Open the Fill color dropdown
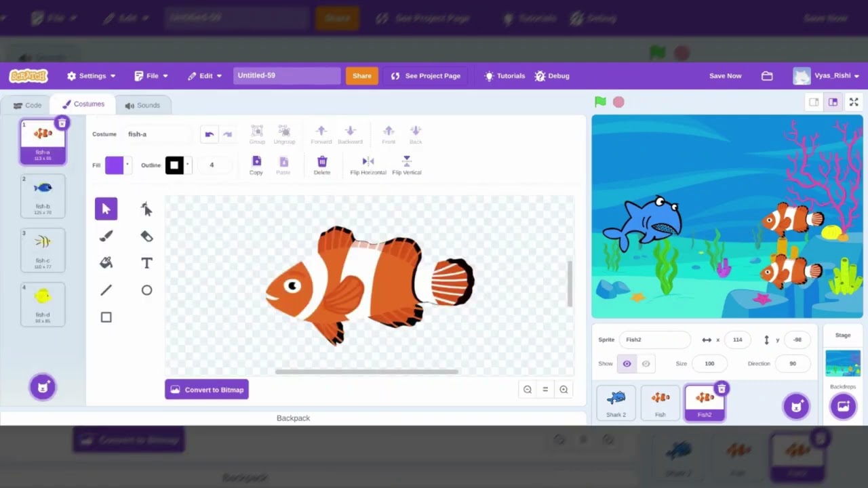Image resolution: width=868 pixels, height=488 pixels. pos(117,165)
